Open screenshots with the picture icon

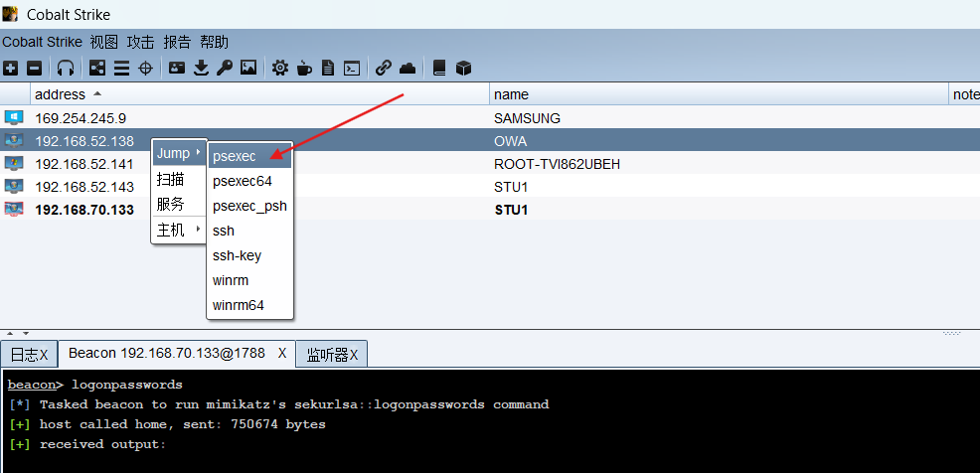pos(248,69)
